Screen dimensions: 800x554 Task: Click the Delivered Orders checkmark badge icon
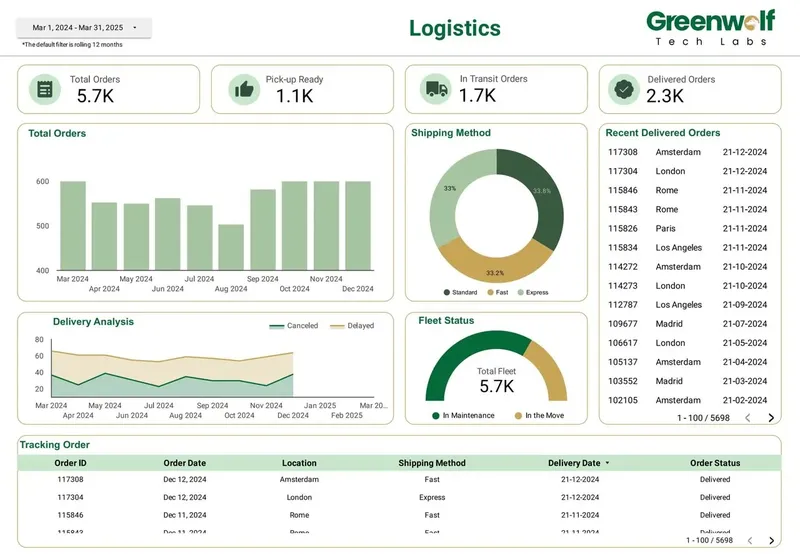(623, 89)
